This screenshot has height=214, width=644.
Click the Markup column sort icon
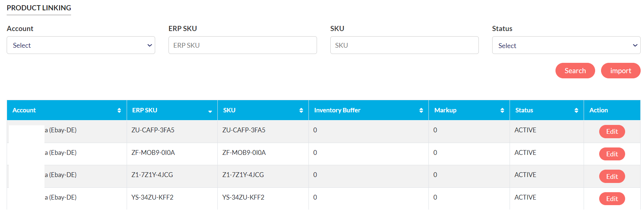pyautogui.click(x=502, y=111)
